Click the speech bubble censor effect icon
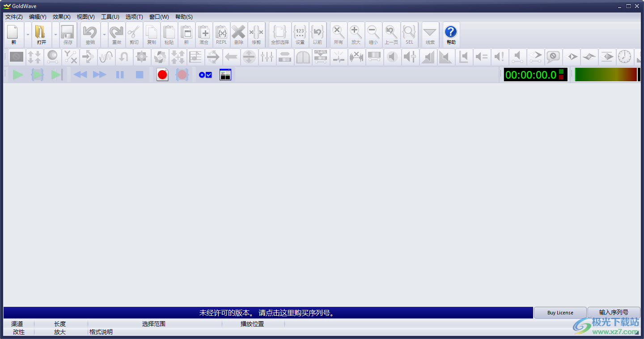This screenshot has width=644, height=339. (x=553, y=57)
